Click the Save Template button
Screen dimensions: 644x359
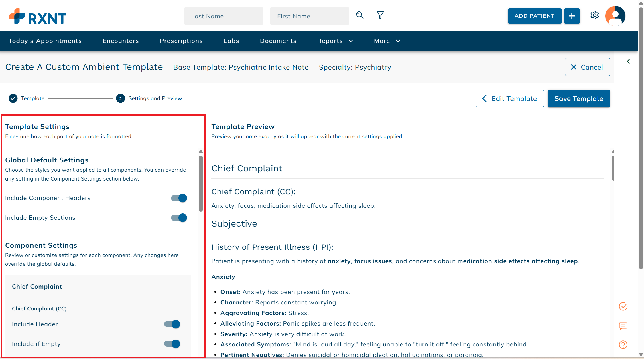[x=578, y=99]
